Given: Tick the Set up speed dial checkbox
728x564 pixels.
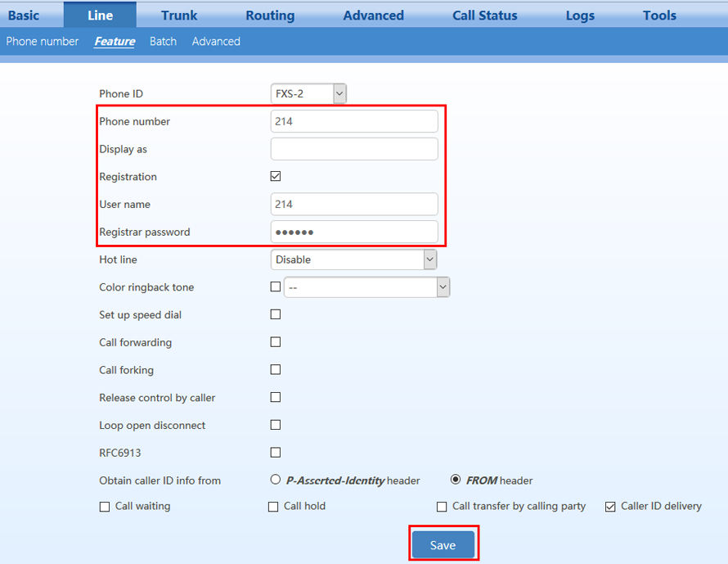Looking at the screenshot, I should coord(276,314).
